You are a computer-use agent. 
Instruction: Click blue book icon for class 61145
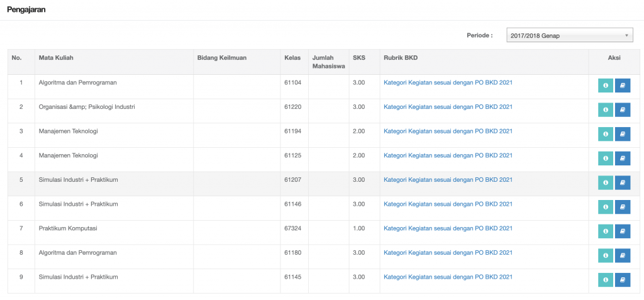[623, 279]
